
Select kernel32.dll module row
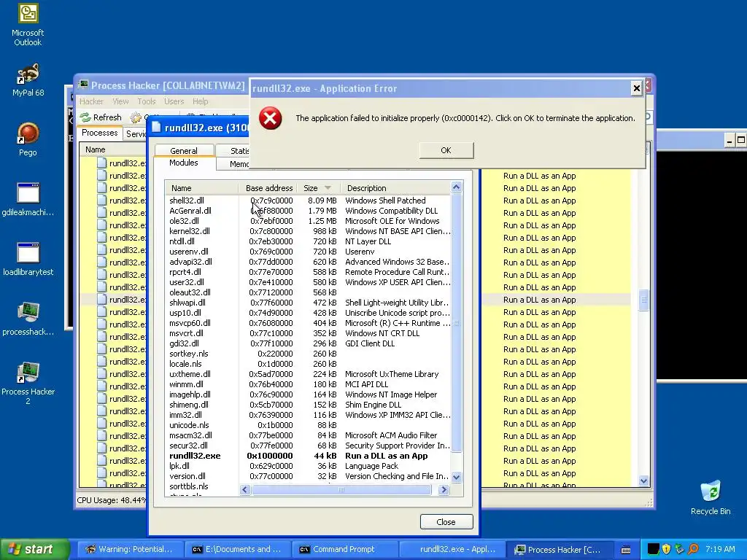coord(308,231)
